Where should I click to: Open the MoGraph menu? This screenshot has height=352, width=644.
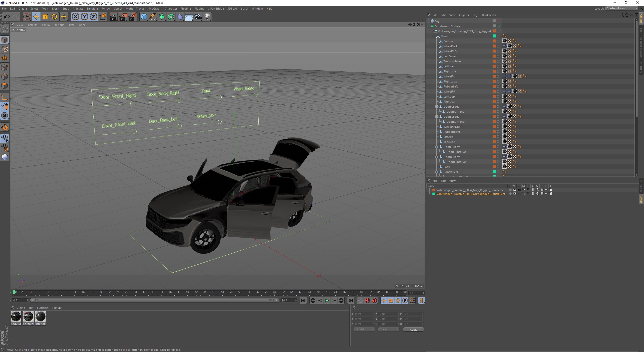155,9
